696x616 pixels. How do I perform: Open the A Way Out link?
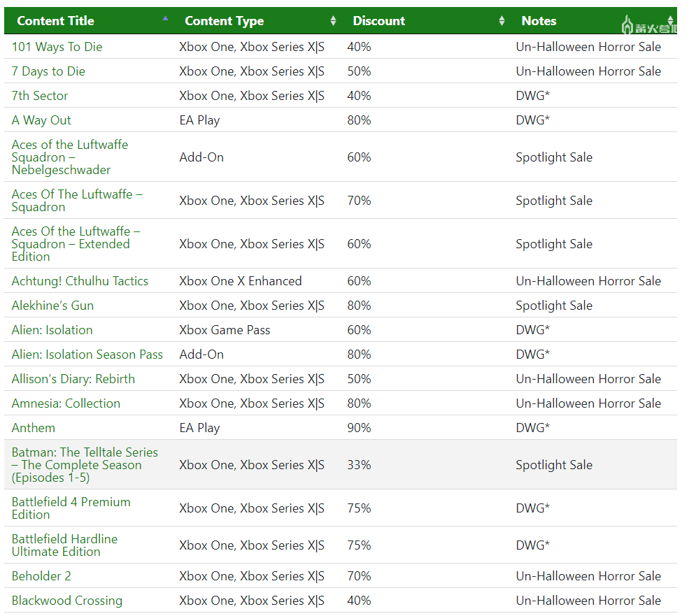(x=41, y=120)
